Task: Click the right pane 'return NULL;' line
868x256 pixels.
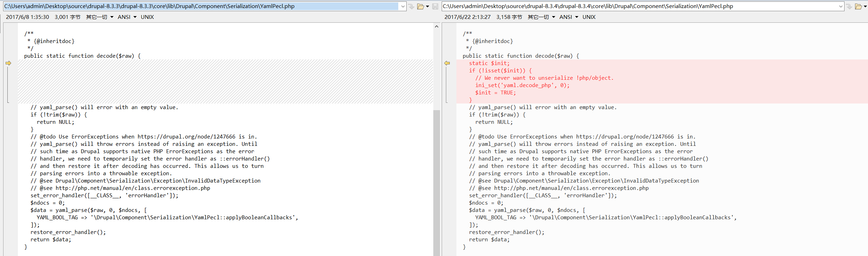Action: pyautogui.click(x=494, y=122)
